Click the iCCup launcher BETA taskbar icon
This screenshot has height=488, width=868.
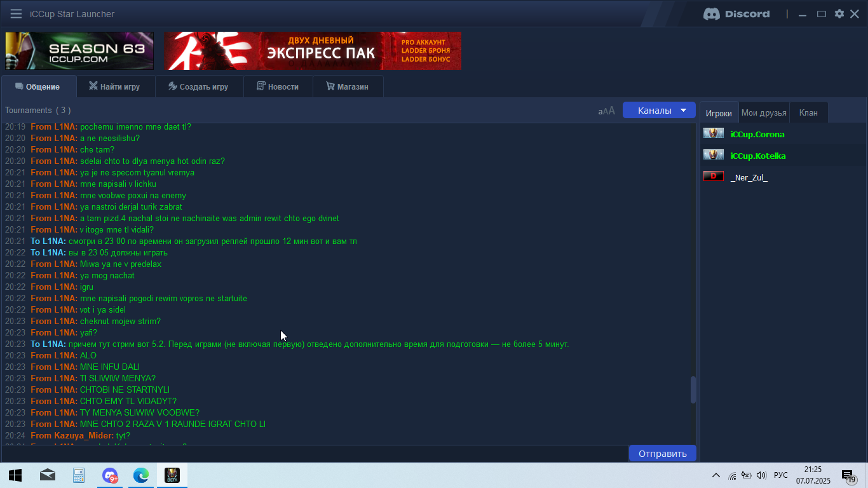[172, 475]
